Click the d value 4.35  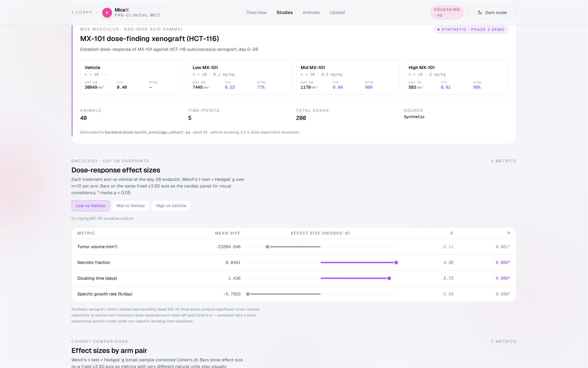click(x=448, y=263)
